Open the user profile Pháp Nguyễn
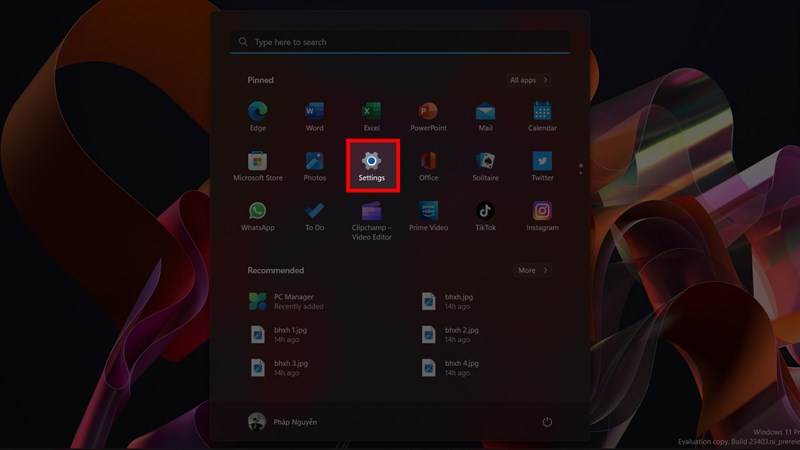Viewport: 800px width, 450px height. tap(283, 422)
